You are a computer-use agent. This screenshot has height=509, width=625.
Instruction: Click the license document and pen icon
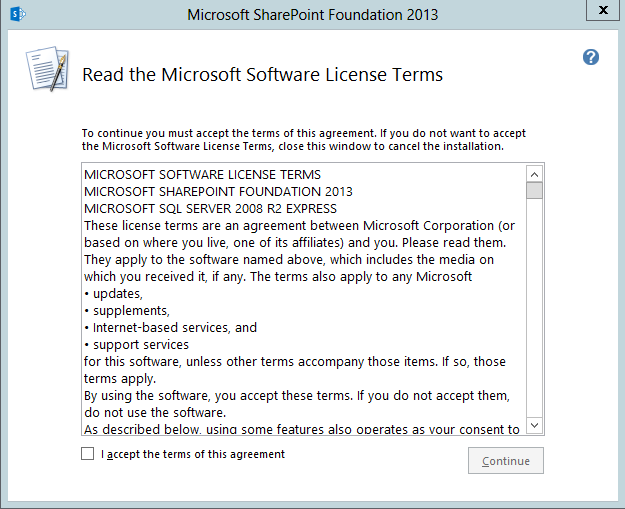47,69
